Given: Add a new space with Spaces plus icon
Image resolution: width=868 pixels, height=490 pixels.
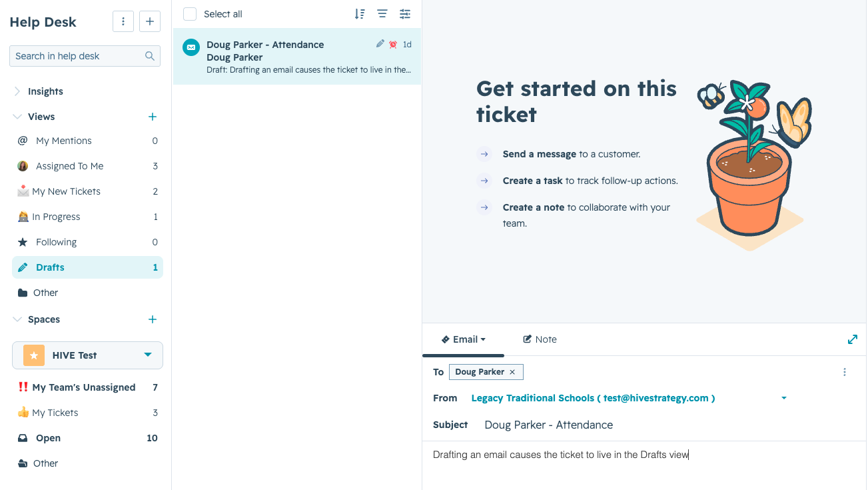Looking at the screenshot, I should 153,319.
